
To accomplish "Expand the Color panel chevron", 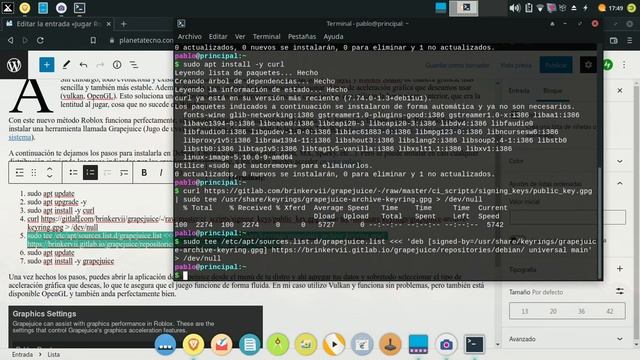I will (620, 161).
